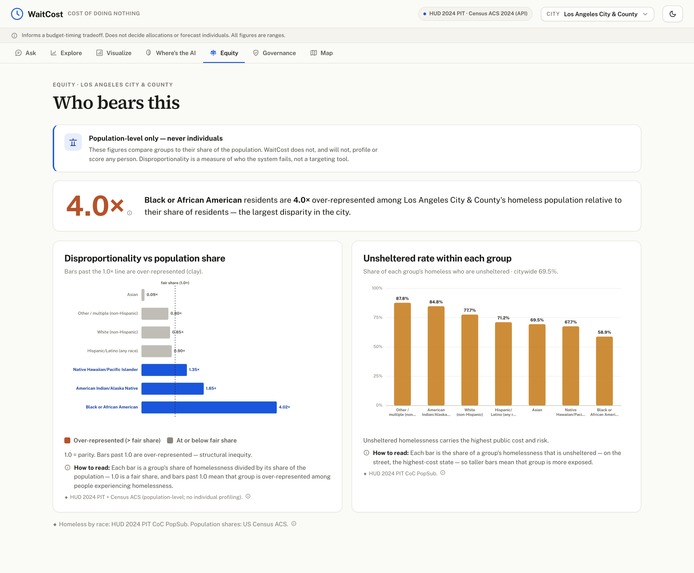Click the info icon in the disclaimer banner

point(14,35)
